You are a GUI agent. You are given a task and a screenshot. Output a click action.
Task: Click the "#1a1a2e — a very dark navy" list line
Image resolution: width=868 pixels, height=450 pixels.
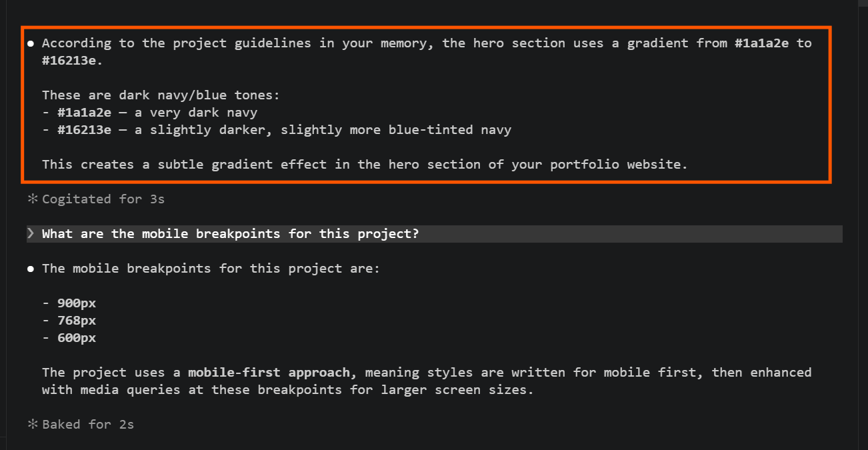point(149,113)
